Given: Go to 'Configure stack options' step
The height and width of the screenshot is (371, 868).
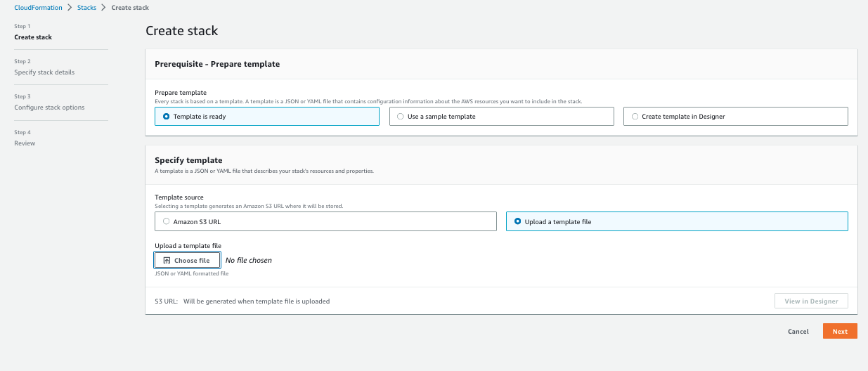Looking at the screenshot, I should [49, 108].
